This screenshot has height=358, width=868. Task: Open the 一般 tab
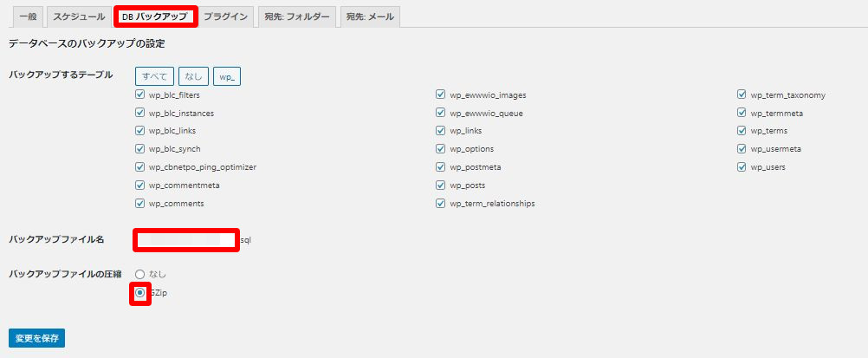27,16
